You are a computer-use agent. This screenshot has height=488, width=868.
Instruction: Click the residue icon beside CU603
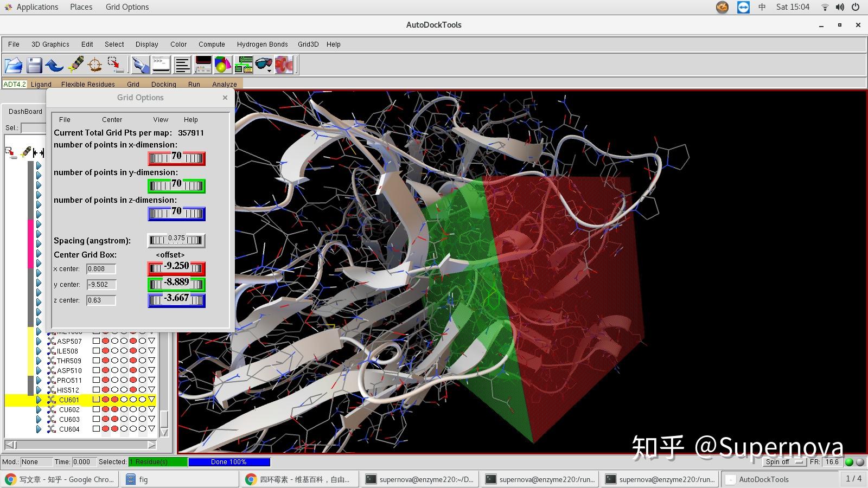click(52, 419)
